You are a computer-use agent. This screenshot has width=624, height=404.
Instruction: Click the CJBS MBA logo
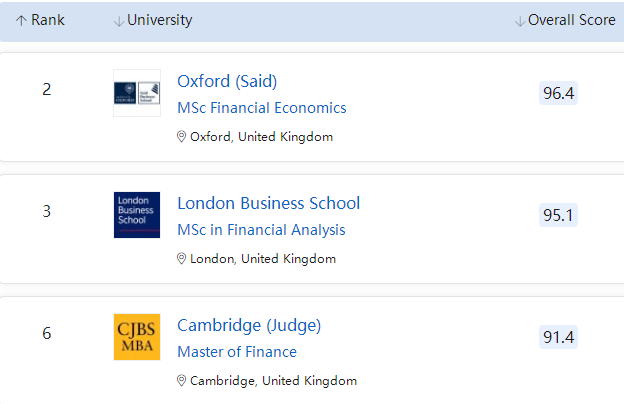tap(137, 337)
